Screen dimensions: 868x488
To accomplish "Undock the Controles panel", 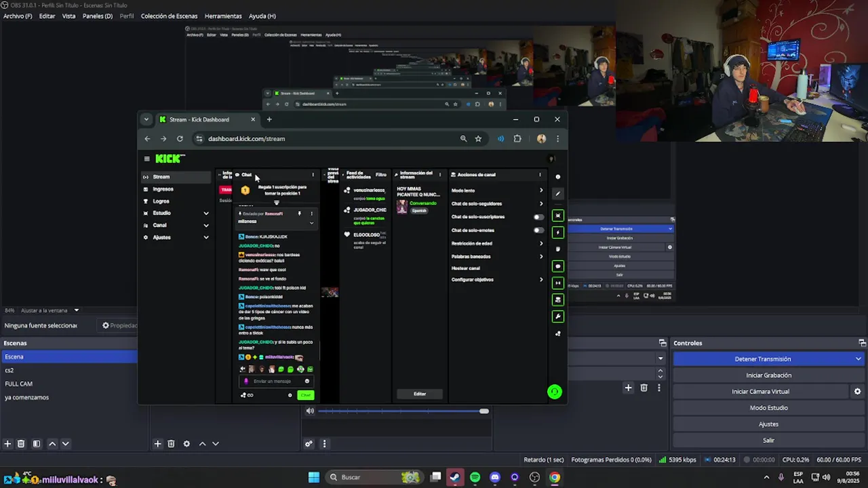I will coord(862,343).
